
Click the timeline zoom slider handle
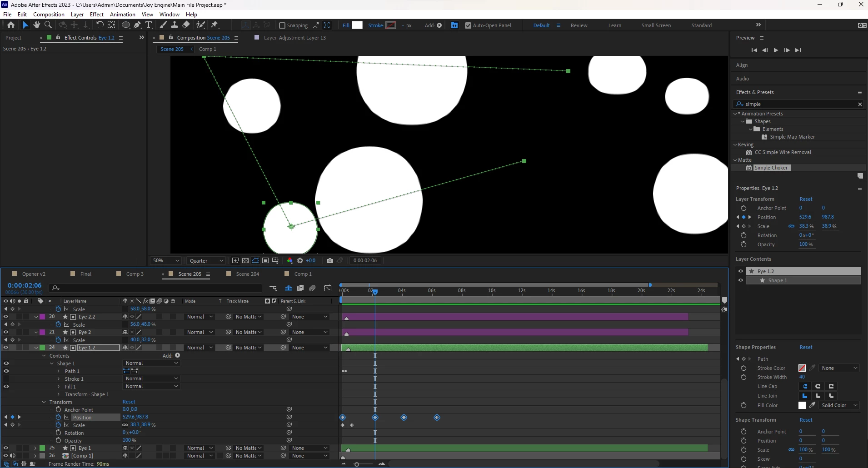tap(357, 464)
